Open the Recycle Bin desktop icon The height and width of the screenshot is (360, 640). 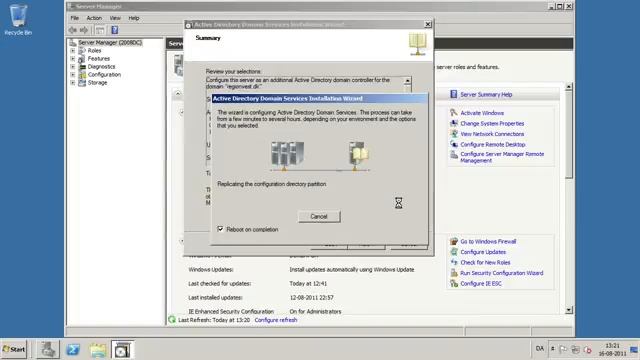coord(18,20)
